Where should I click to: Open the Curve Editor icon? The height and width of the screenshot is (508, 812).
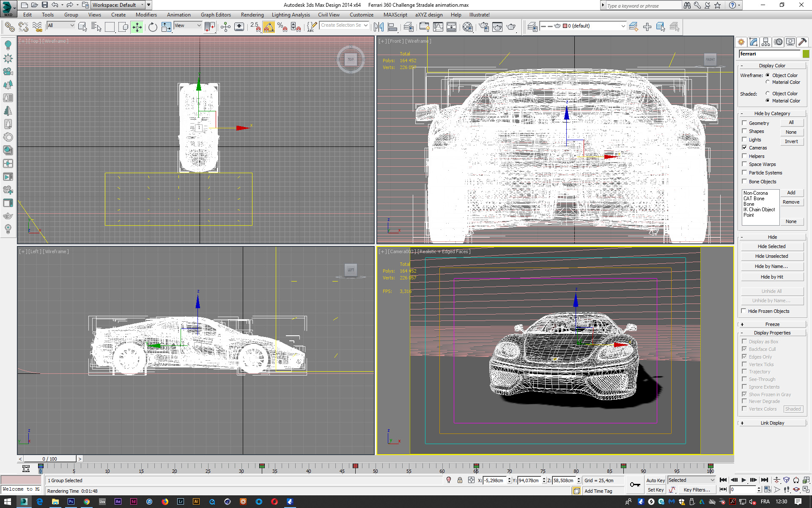tap(438, 27)
